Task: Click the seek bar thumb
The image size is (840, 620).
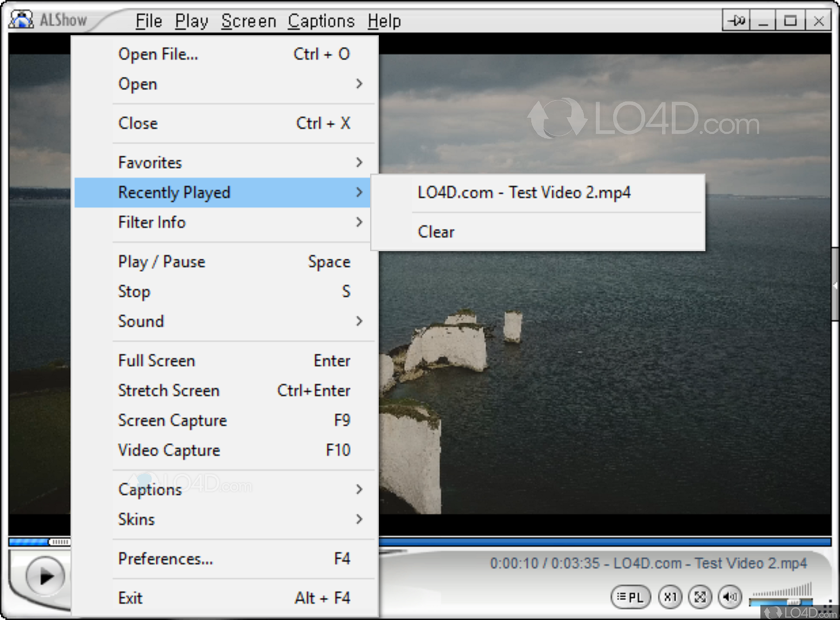Action: 59,542
